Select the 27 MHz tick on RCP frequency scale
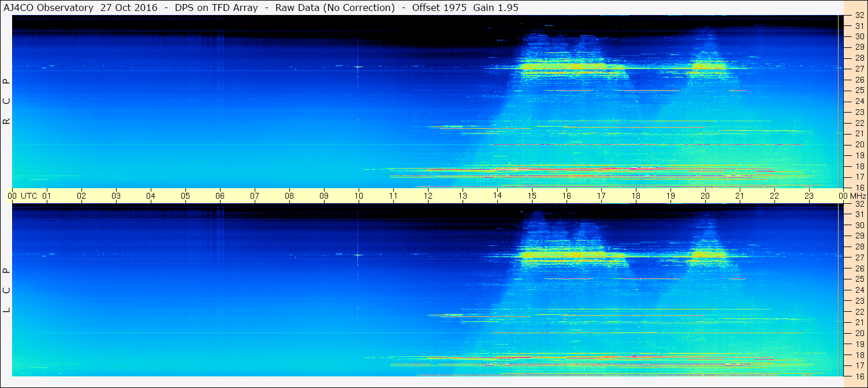The image size is (868, 388). 859,69
